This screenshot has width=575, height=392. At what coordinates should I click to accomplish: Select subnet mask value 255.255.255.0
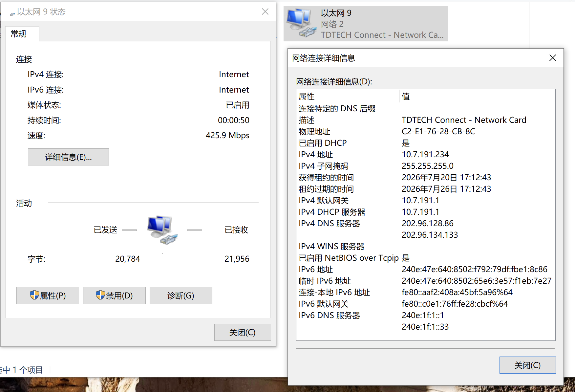pos(428,166)
